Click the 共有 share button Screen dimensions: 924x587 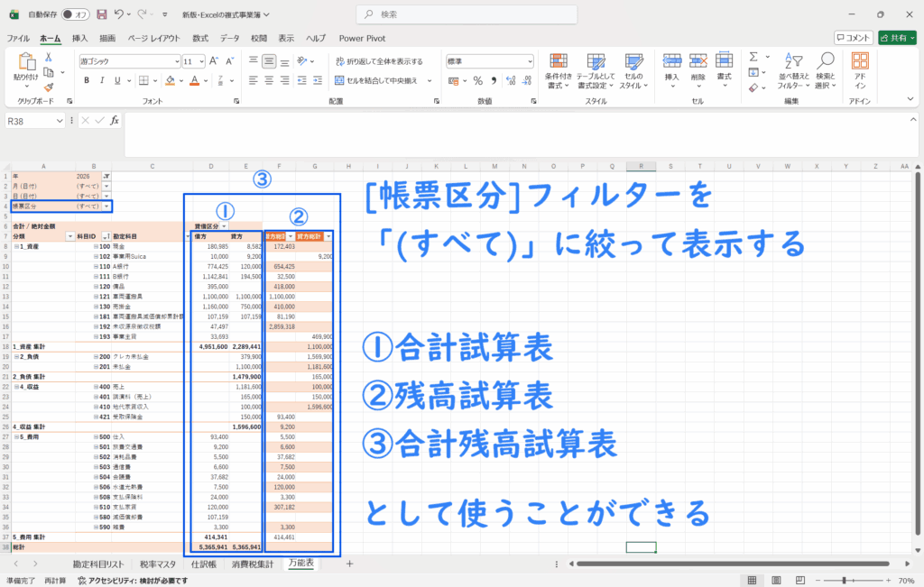(x=895, y=38)
